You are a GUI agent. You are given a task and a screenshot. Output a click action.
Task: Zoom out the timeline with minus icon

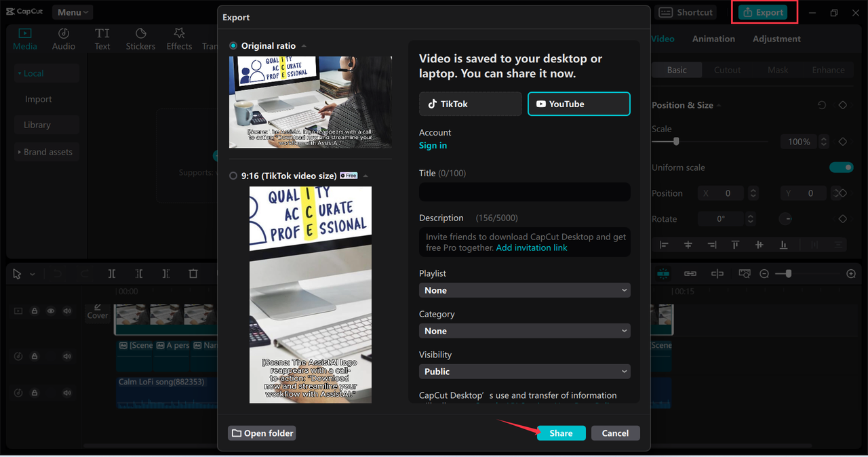pyautogui.click(x=764, y=274)
